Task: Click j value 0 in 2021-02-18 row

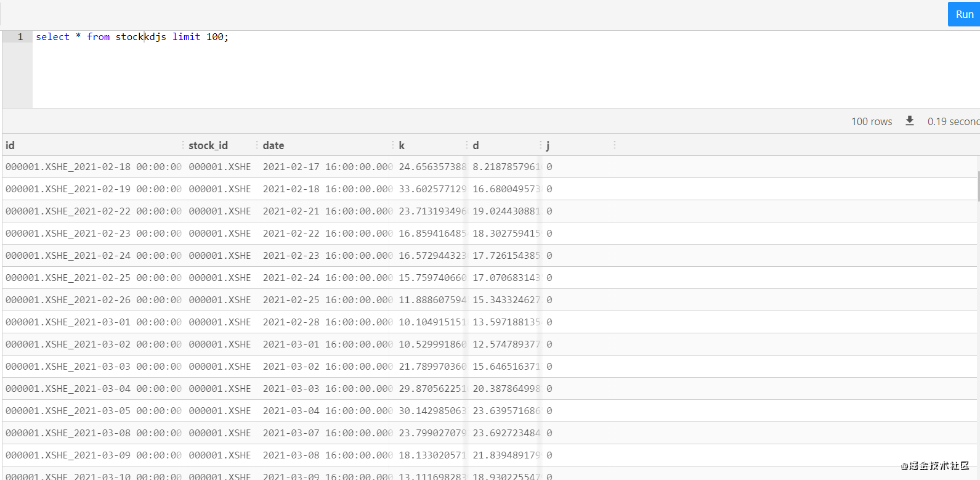Action: point(549,167)
